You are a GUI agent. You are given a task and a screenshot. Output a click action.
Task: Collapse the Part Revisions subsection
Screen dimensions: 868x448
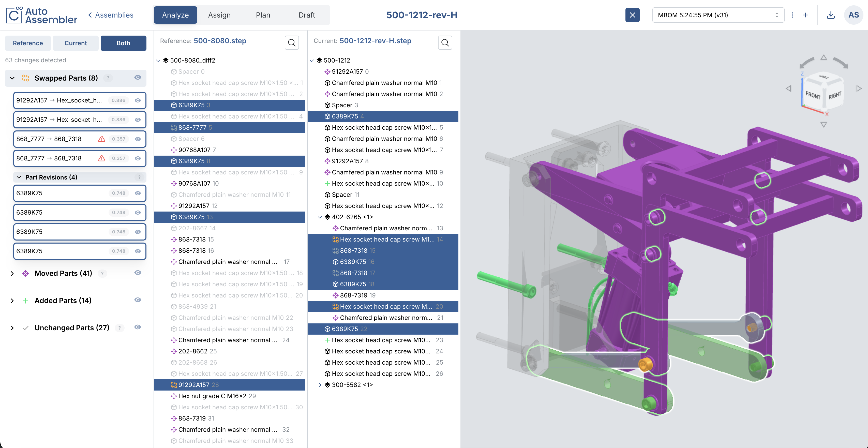pos(19,177)
